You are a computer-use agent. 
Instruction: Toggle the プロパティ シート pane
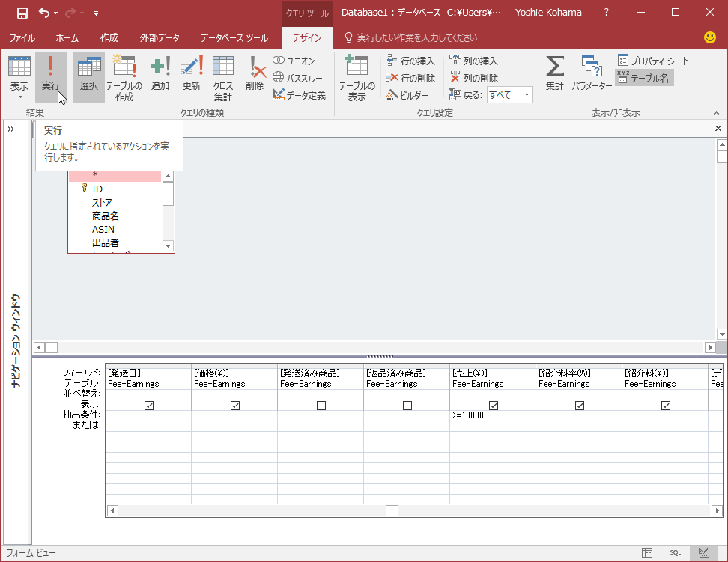[653, 61]
